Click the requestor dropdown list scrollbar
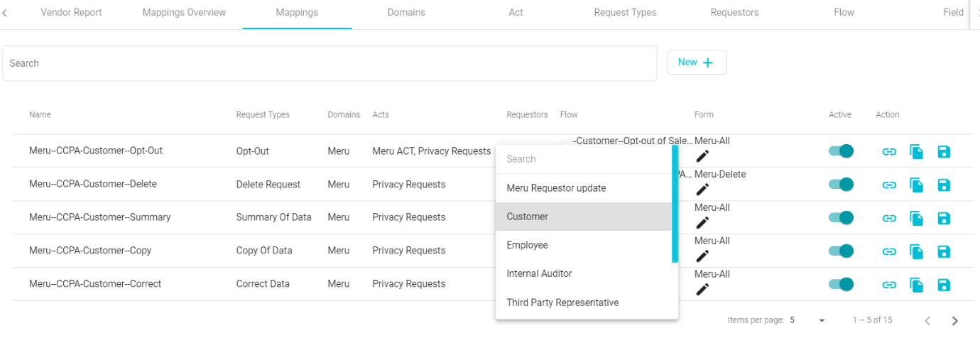Screen dimensions: 980x338 point(675,205)
